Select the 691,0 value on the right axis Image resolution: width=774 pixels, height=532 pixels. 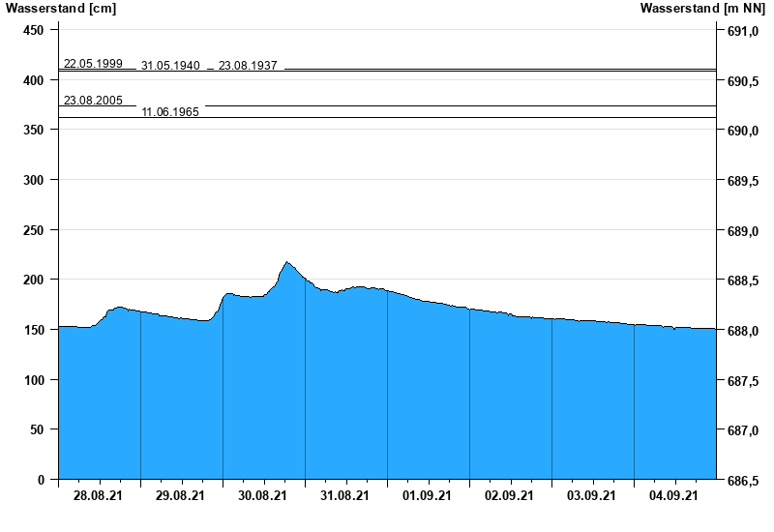pyautogui.click(x=742, y=32)
